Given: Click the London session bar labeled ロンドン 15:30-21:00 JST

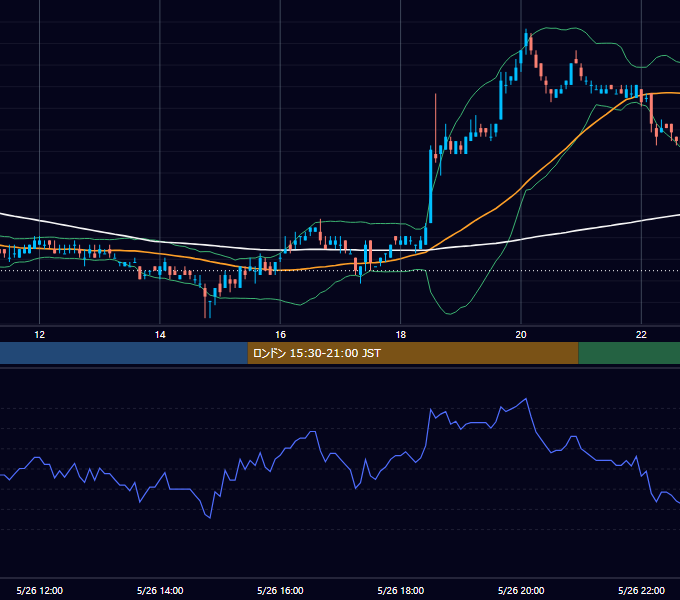Looking at the screenshot, I should coord(413,353).
